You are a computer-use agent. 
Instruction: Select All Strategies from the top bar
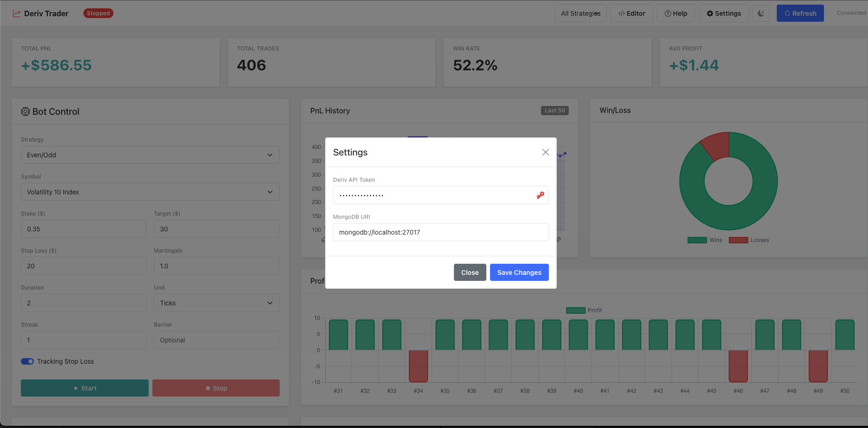(580, 13)
